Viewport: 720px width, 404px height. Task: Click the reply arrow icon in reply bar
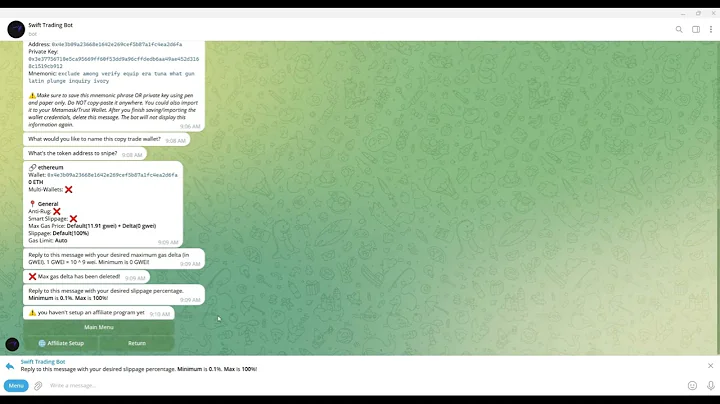click(x=10, y=366)
